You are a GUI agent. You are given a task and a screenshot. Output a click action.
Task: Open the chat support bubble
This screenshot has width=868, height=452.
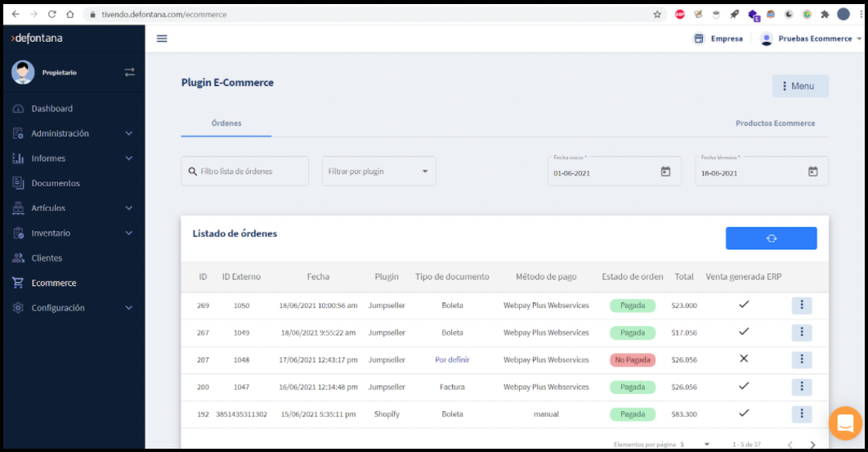[x=844, y=423]
